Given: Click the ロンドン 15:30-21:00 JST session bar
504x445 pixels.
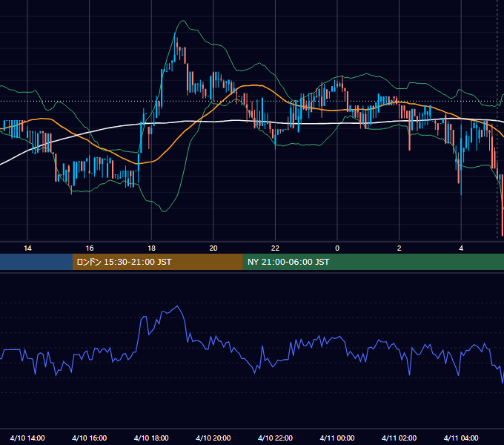Looking at the screenshot, I should (x=157, y=262).
